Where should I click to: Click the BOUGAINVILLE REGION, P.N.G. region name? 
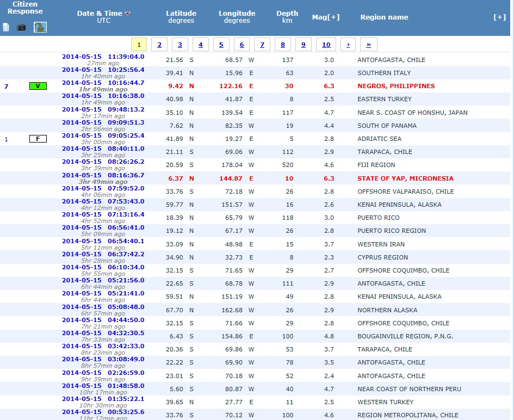tap(405, 337)
